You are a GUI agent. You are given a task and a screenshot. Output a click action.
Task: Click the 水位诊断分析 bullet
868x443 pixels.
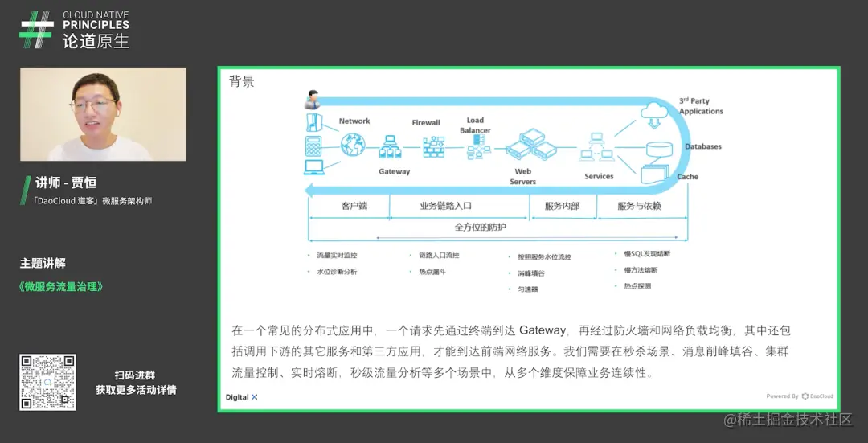(x=337, y=272)
